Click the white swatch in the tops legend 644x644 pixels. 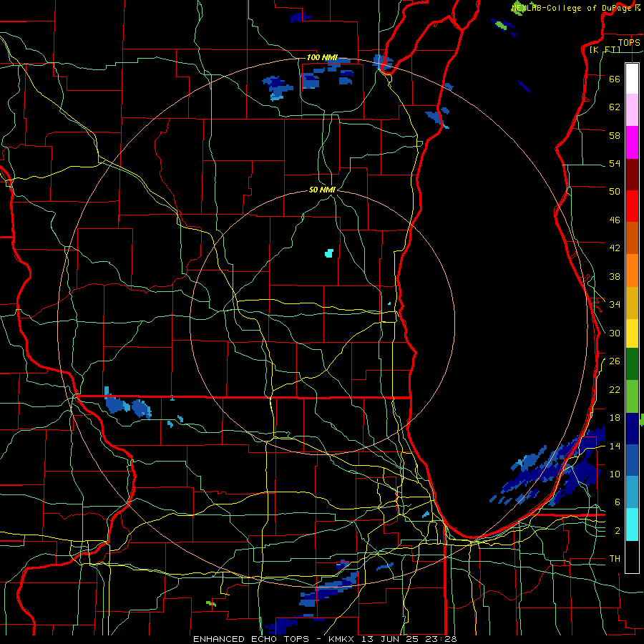click(x=632, y=79)
